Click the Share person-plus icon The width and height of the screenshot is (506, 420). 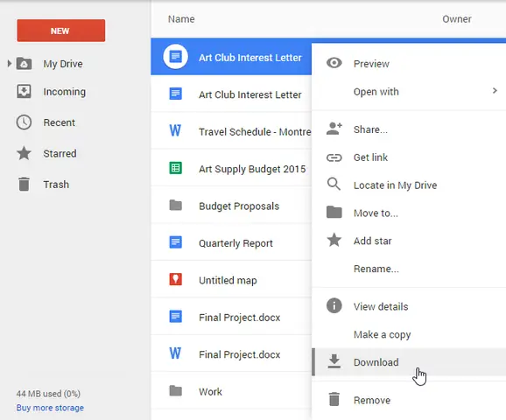click(334, 129)
